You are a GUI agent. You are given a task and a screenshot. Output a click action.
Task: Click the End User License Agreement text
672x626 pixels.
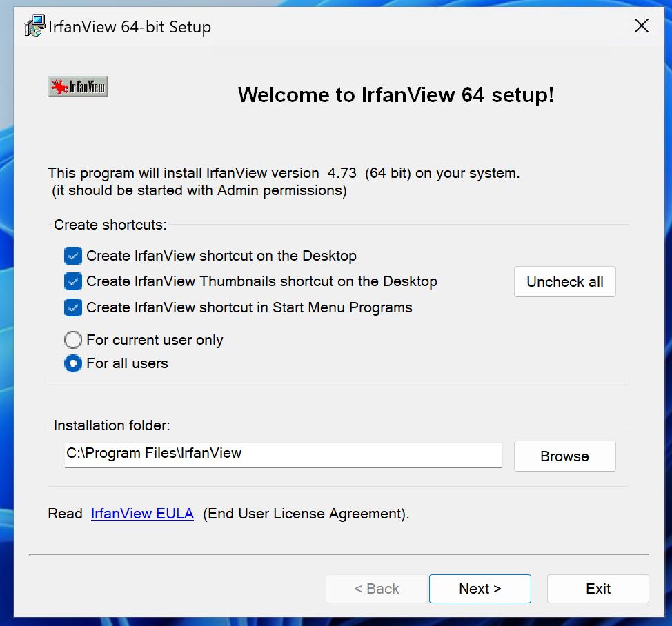(306, 514)
